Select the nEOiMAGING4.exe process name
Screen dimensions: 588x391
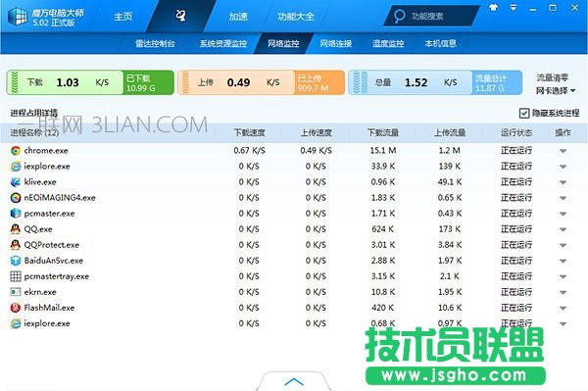click(x=60, y=198)
